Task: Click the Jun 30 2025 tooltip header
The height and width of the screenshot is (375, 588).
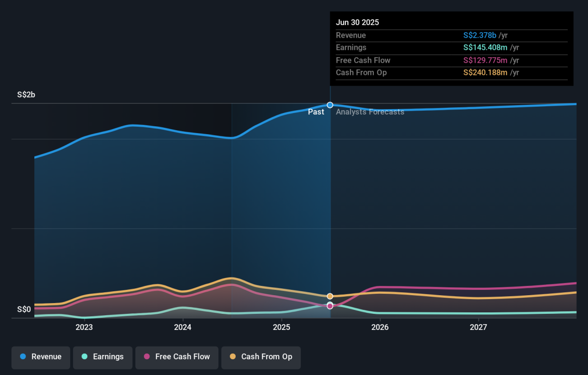Action: pos(357,23)
